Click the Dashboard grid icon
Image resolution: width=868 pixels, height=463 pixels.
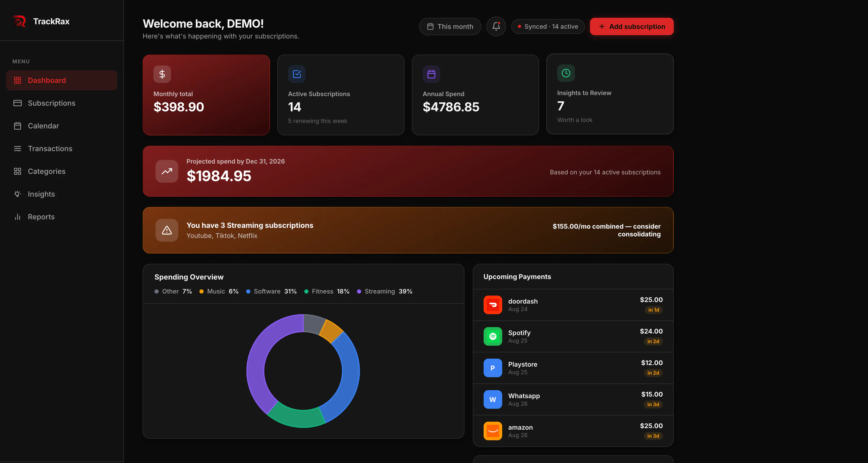pos(18,80)
